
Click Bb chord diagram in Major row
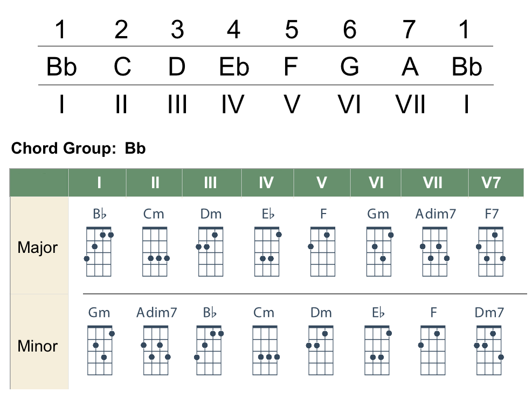(x=99, y=252)
